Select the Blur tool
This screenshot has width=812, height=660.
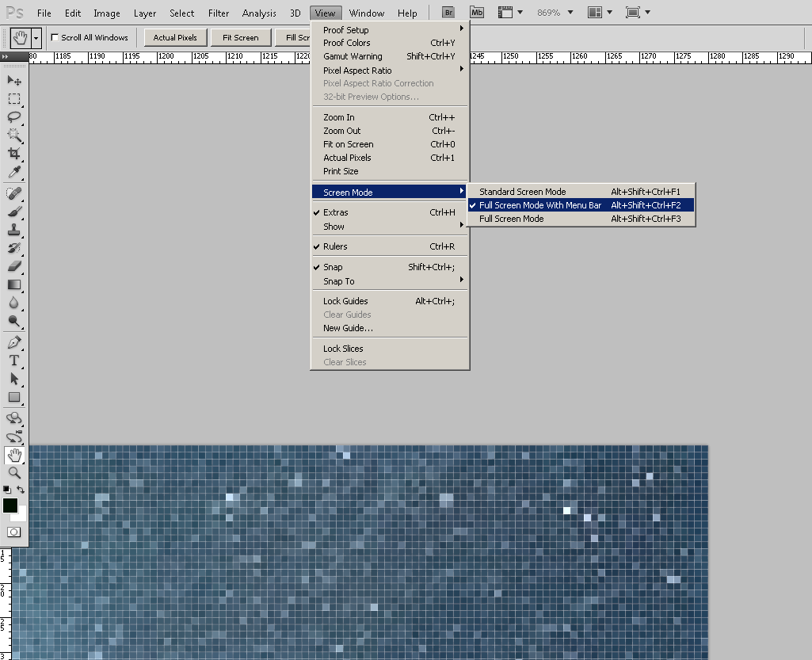coord(14,303)
